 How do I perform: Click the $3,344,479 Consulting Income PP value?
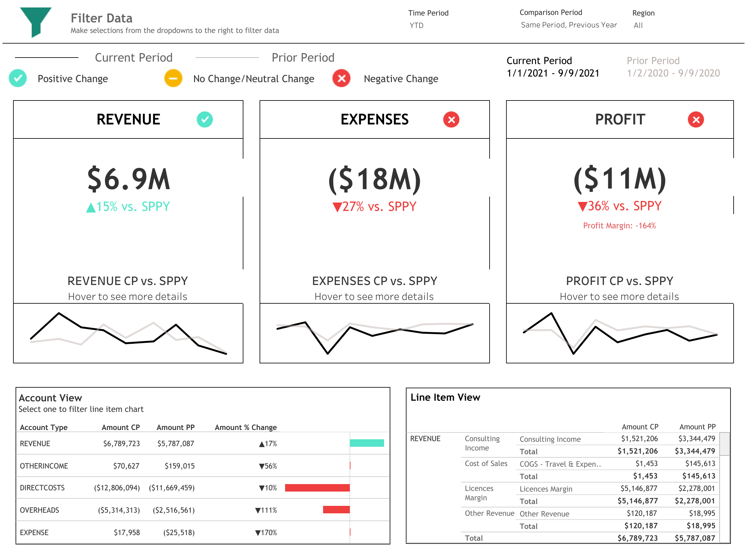pos(697,438)
